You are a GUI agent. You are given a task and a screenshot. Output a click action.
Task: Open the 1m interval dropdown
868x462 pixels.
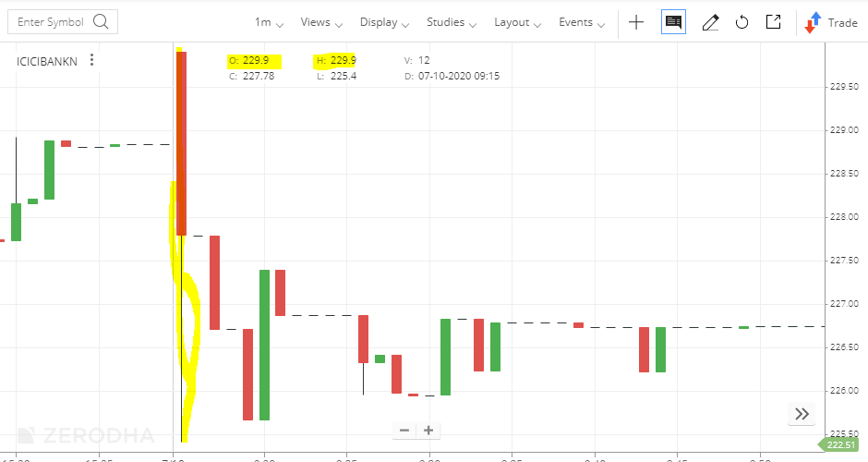coord(269,22)
